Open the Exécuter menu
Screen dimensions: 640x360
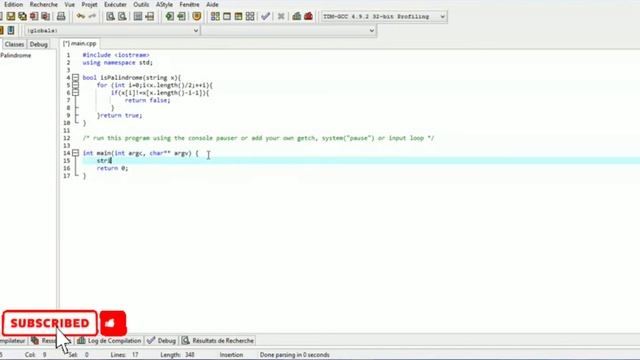[x=116, y=4]
